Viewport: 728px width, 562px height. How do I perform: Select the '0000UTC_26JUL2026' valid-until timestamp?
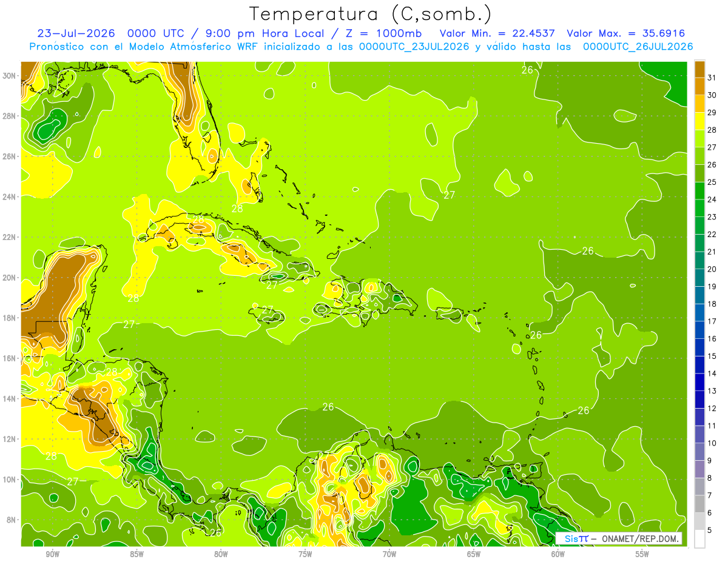638,47
